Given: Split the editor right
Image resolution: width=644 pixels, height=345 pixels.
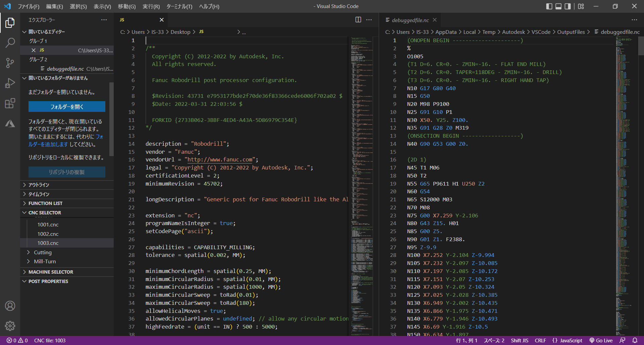Looking at the screenshot, I should click(x=358, y=20).
